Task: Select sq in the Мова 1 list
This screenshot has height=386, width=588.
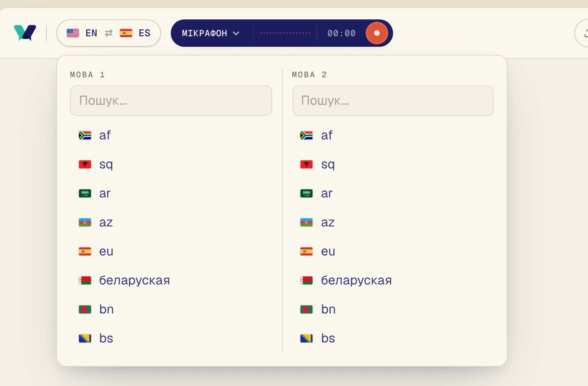Action: tap(171, 164)
